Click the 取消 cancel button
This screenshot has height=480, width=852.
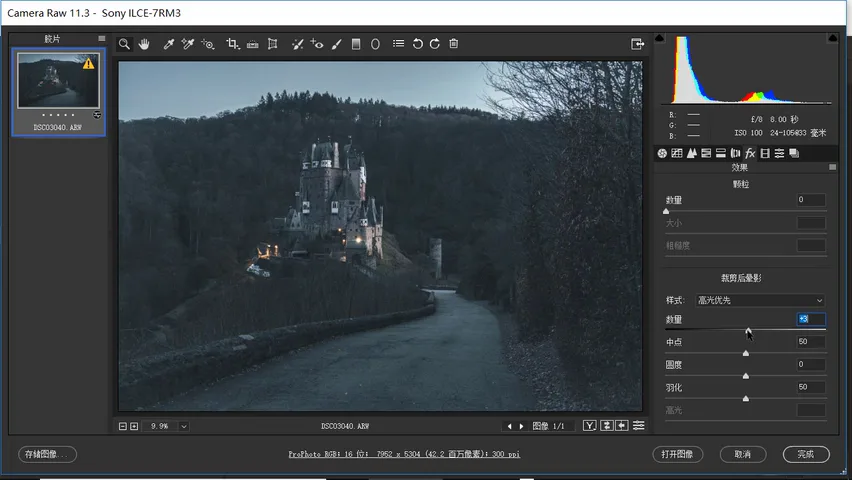(x=743, y=454)
